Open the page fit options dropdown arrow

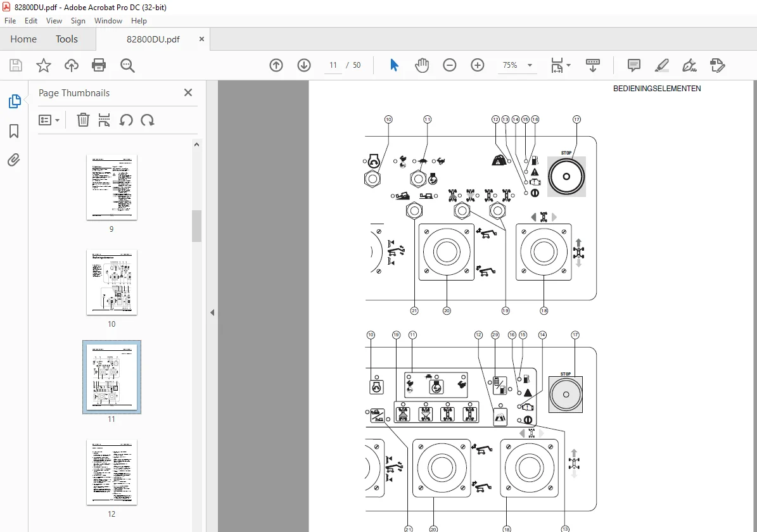click(569, 65)
